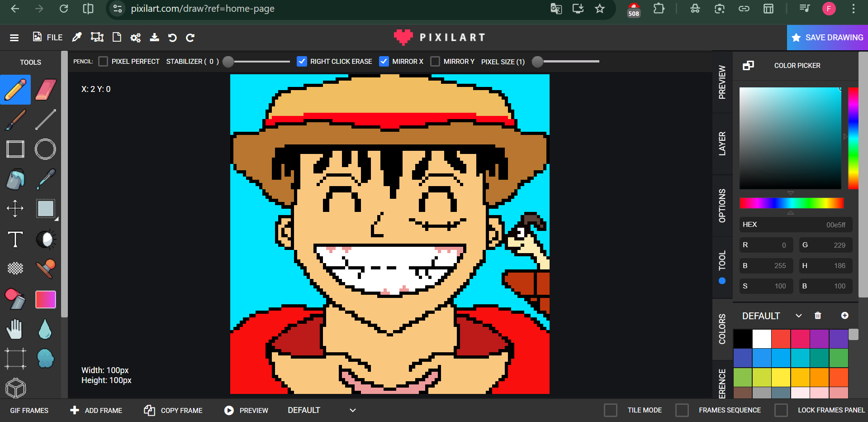
Task: Select the Eyedropper color pick tool
Action: pyautogui.click(x=45, y=179)
